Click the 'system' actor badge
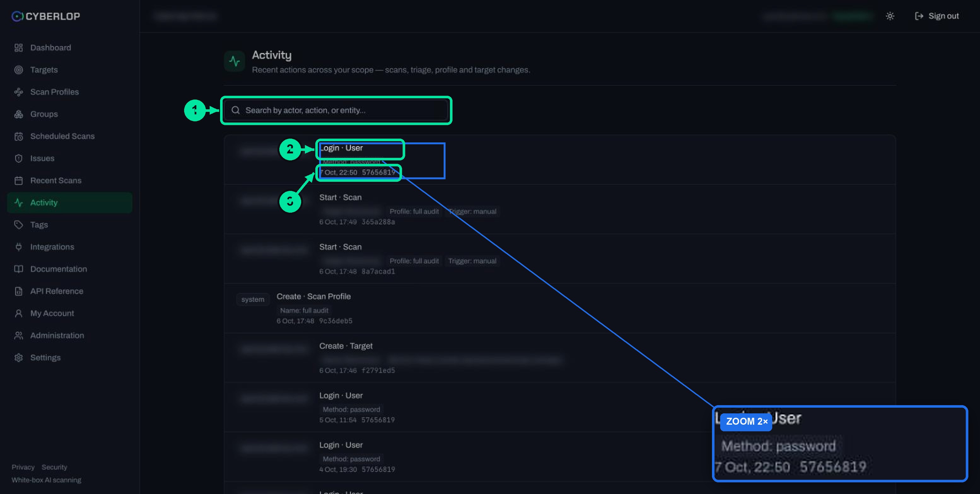Image resolution: width=980 pixels, height=494 pixels. [x=253, y=299]
